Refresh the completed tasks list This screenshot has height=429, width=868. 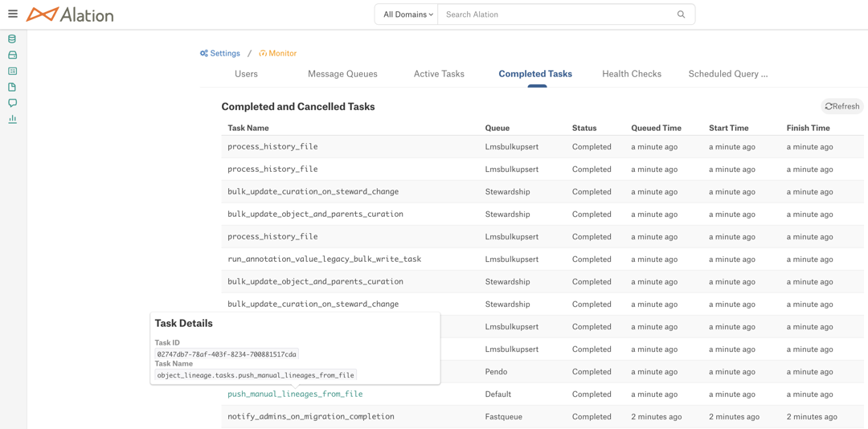[842, 106]
